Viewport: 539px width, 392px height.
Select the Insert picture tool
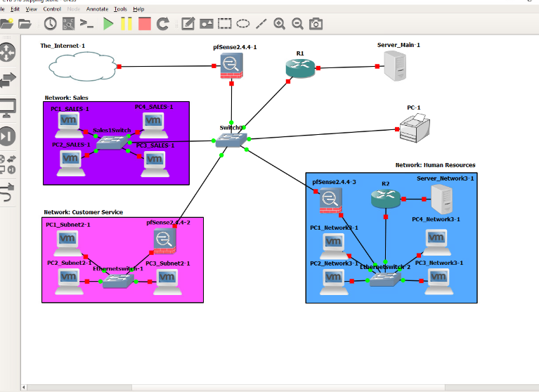point(206,24)
